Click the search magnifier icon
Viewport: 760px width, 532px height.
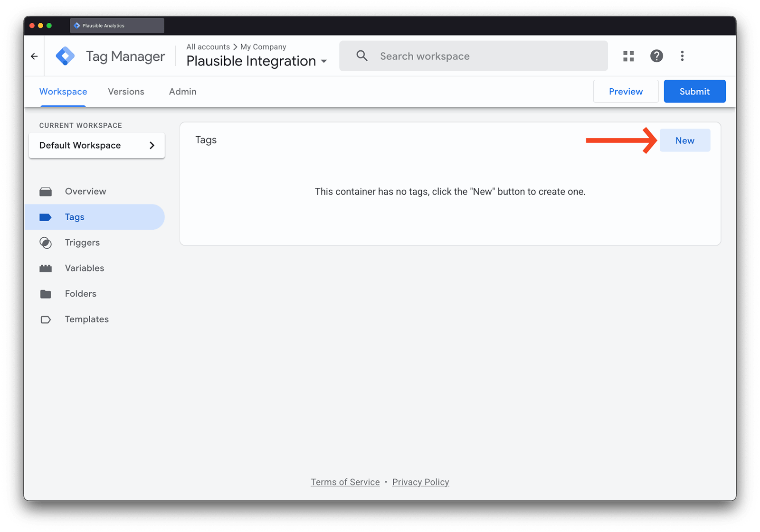click(x=362, y=56)
